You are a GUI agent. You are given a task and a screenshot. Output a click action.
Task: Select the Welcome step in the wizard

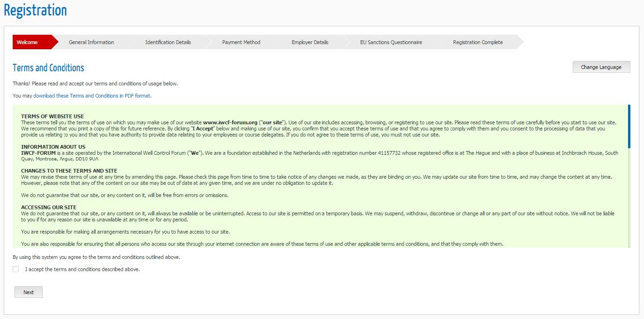27,42
